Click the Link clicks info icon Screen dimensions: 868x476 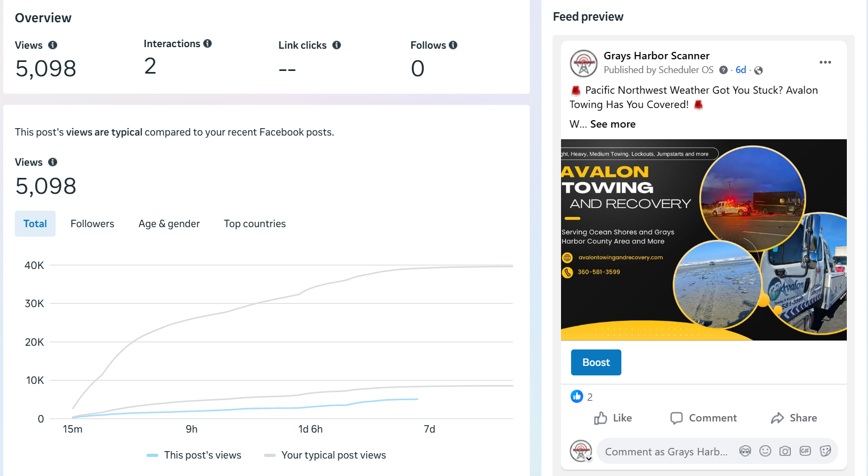click(337, 45)
